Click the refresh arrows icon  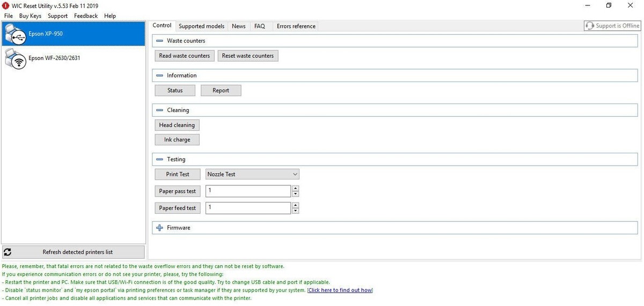coord(8,252)
